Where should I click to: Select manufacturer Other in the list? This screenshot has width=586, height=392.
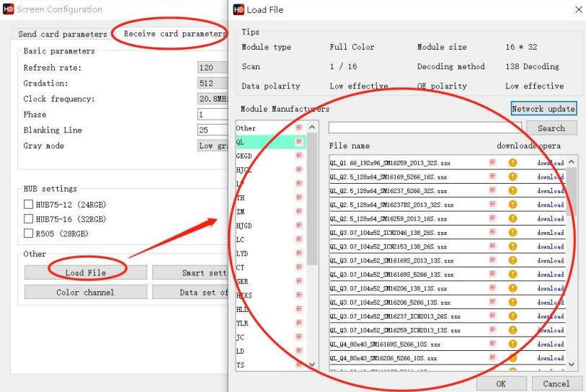[x=270, y=128]
